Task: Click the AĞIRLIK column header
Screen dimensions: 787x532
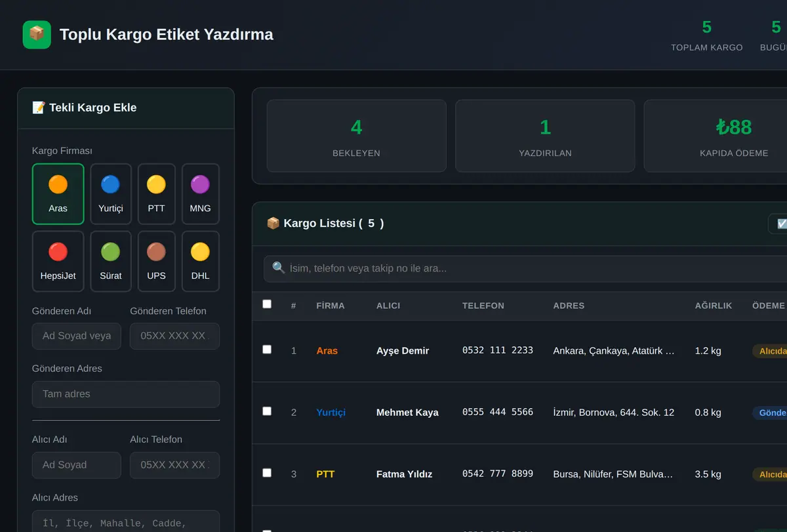Action: click(x=714, y=306)
